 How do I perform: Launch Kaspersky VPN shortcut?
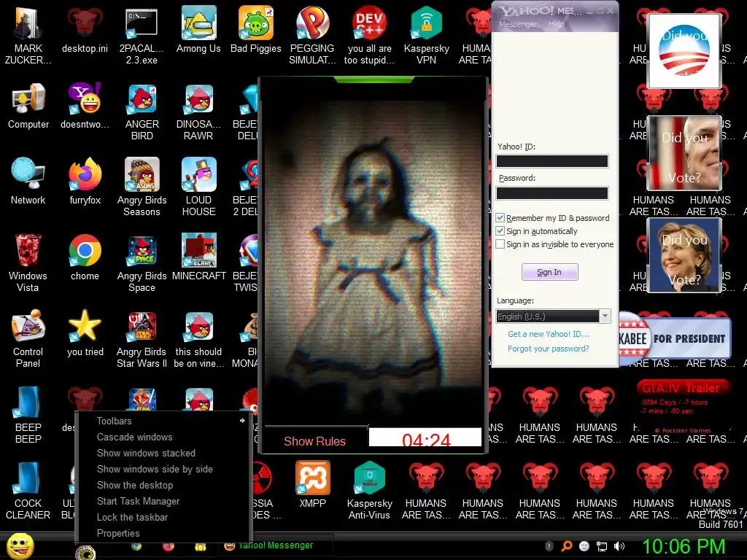pyautogui.click(x=426, y=36)
